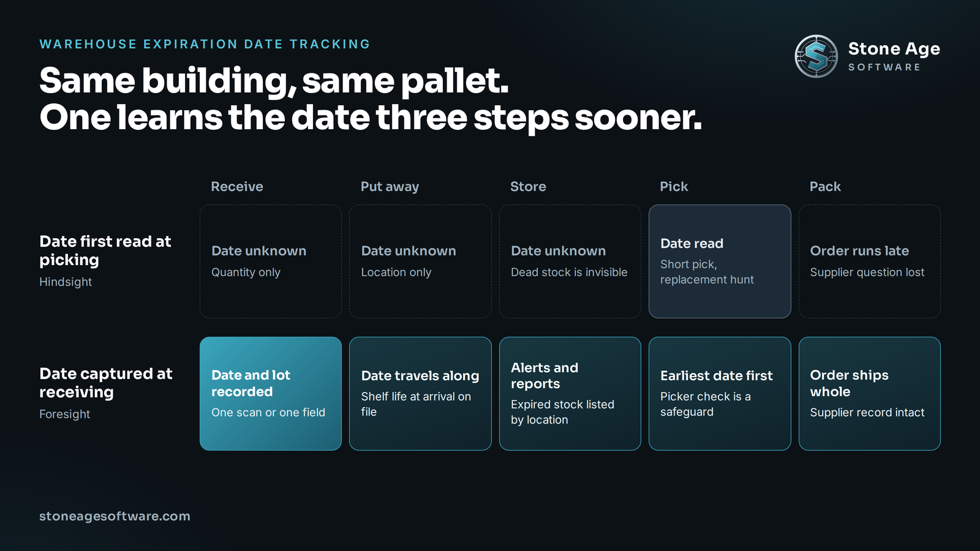This screenshot has height=551, width=980.
Task: Click the Date unknown Location only card
Action: (420, 261)
